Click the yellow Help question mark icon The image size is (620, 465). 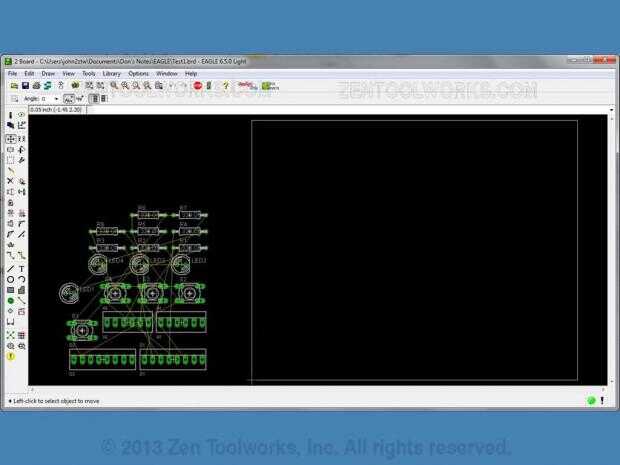point(226,85)
